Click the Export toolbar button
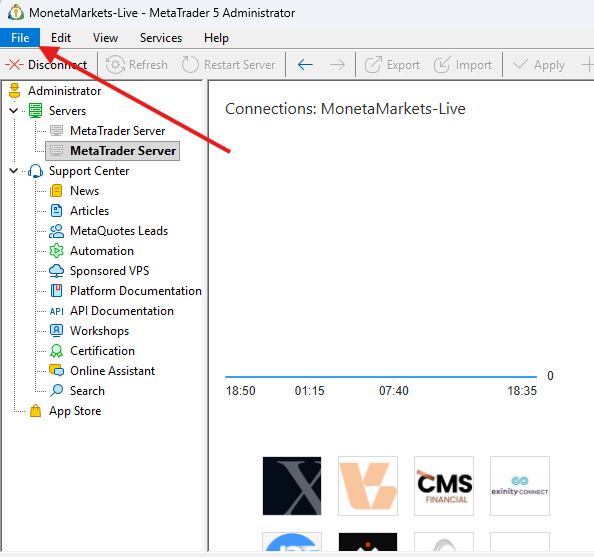The height and width of the screenshot is (557, 594). click(392, 65)
